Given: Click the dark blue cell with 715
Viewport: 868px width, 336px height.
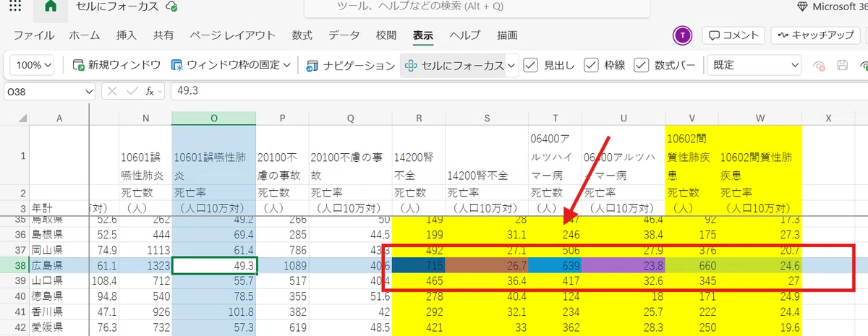Looking at the screenshot, I should pyautogui.click(x=419, y=266).
